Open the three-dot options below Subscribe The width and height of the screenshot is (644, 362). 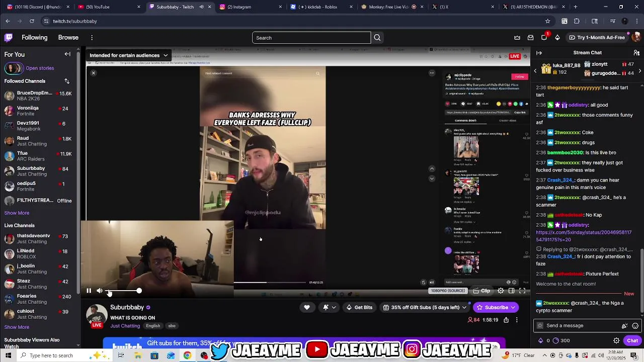tap(516, 320)
